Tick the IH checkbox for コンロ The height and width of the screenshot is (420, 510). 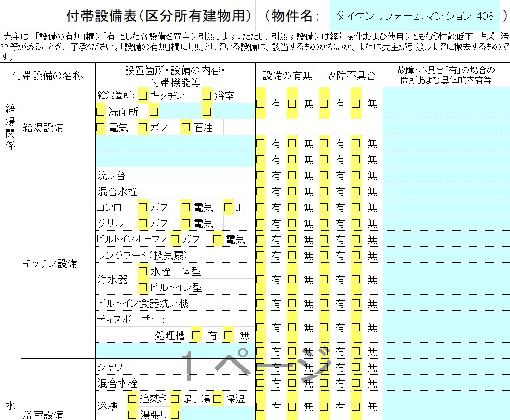pyautogui.click(x=228, y=207)
